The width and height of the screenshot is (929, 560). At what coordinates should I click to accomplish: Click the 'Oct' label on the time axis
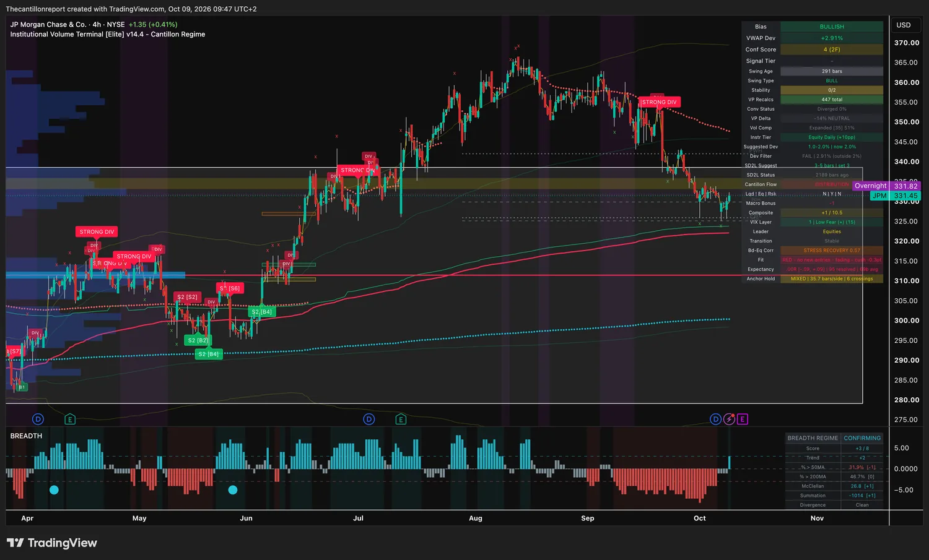coord(700,519)
